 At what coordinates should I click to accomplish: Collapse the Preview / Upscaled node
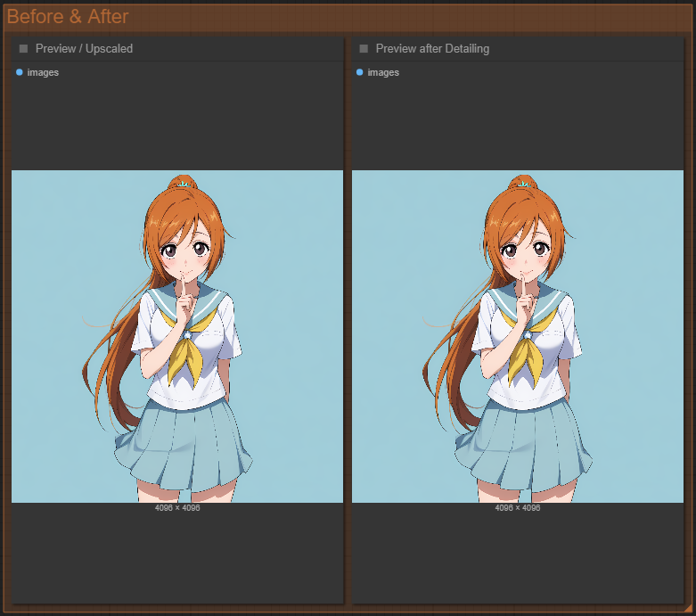23,48
